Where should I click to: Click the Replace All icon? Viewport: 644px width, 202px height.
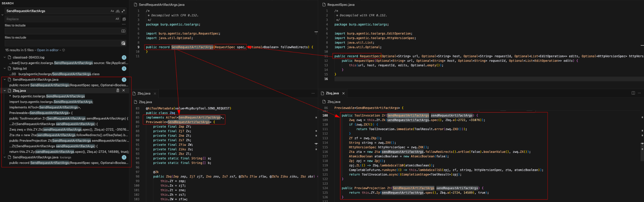pos(124,19)
